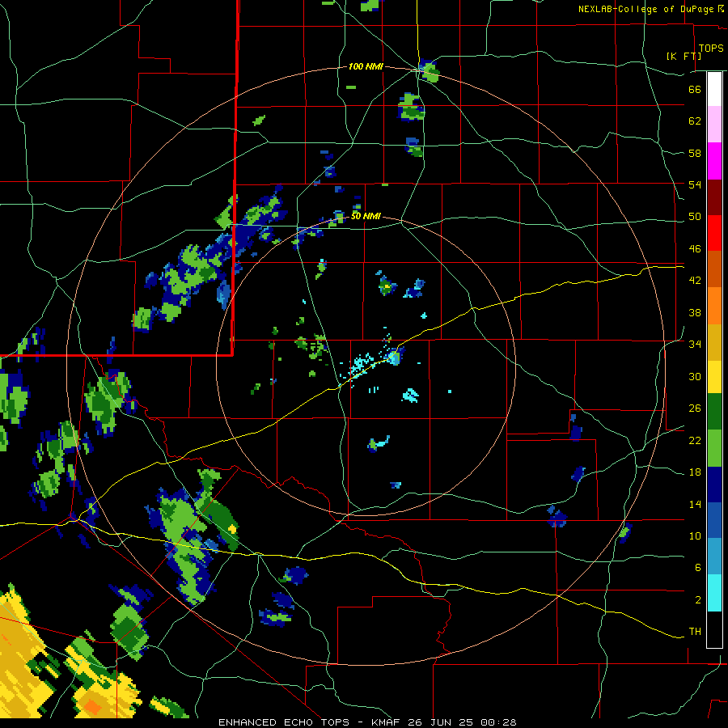Choose the dark orange swatch between 42 and 46
This screenshot has width=728, height=728.
714,269
